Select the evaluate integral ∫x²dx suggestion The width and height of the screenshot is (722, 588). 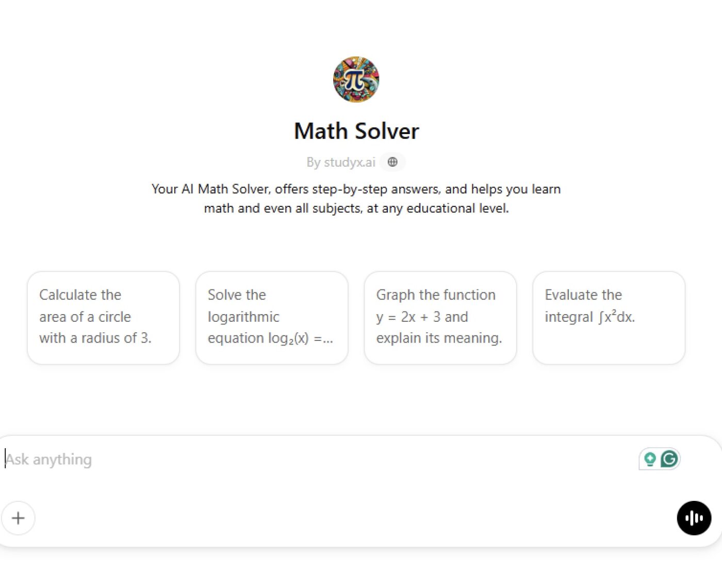coord(609,317)
